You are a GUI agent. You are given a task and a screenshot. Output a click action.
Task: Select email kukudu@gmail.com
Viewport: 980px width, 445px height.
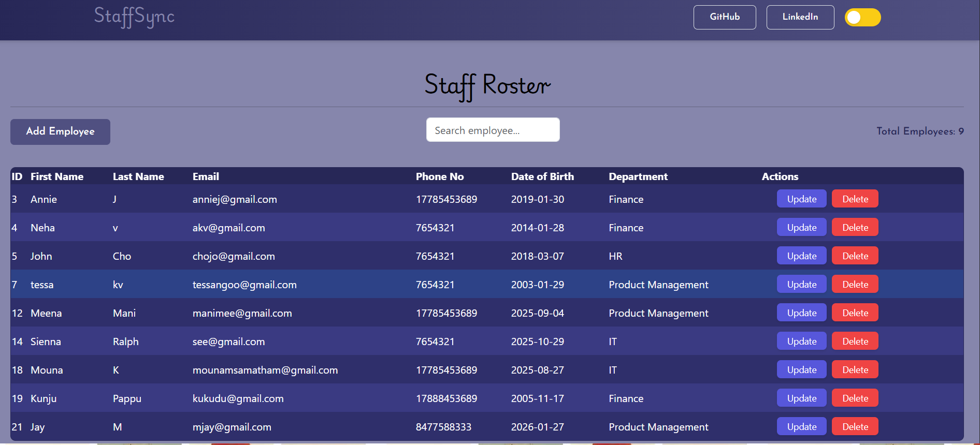[238, 398]
